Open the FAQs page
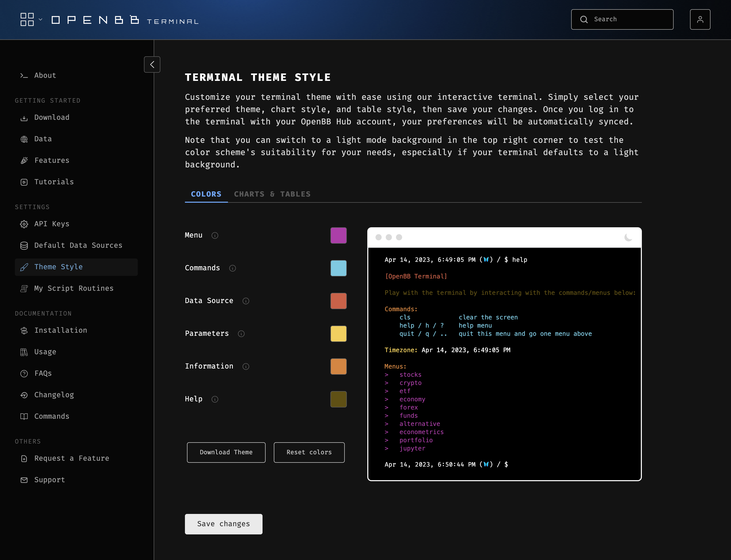This screenshot has height=560, width=731. pyautogui.click(x=76, y=373)
